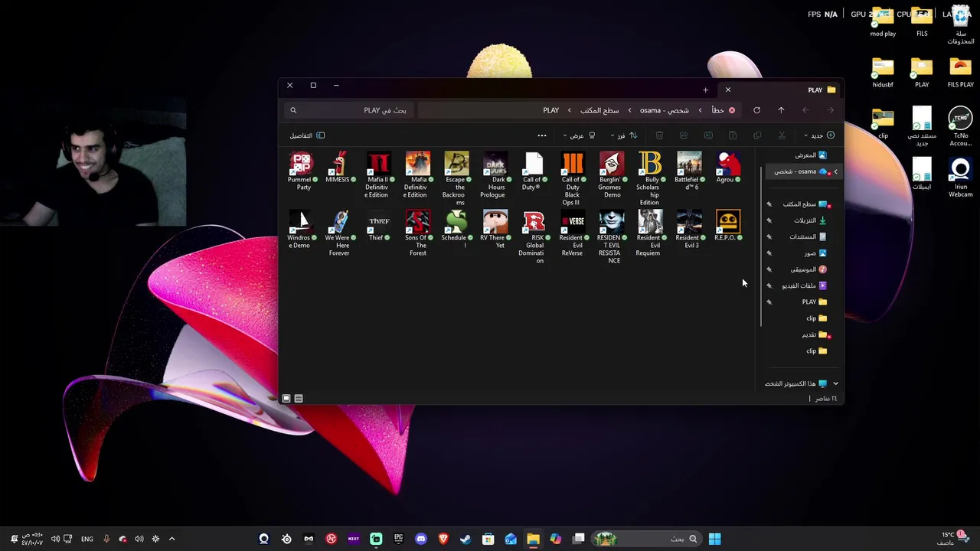
Task: Select the PLAY window tab
Action: pos(781,90)
